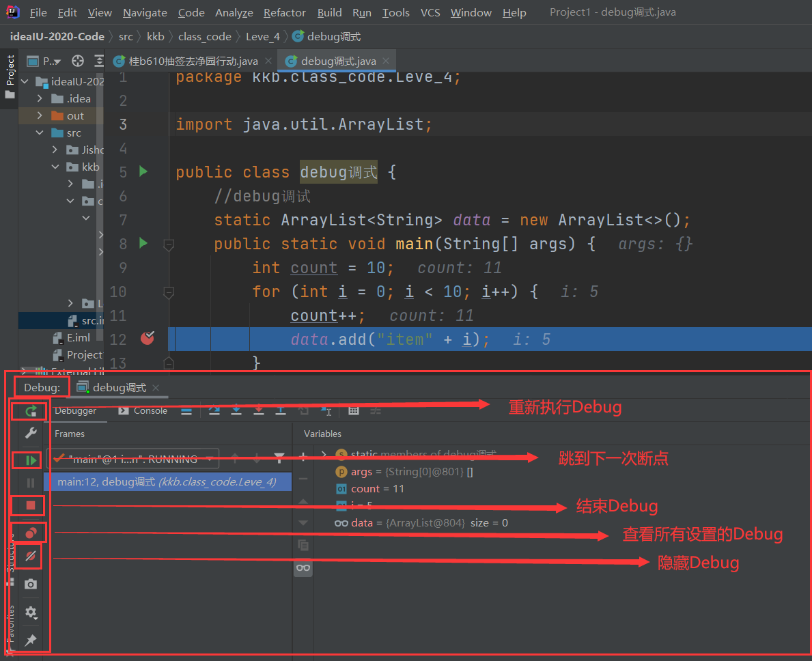Viewport: 812px width, 661px height.
Task: Open View Breakpoints dialog
Action: pos(31,533)
